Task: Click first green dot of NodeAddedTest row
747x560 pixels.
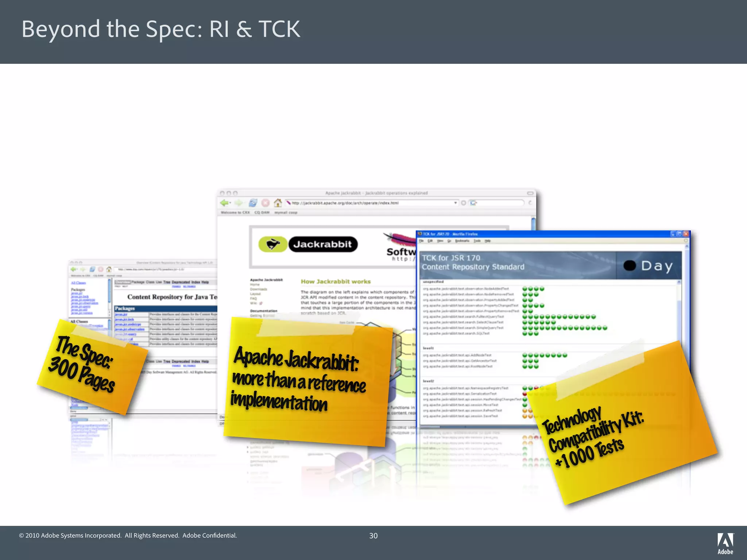Action: (x=525, y=289)
